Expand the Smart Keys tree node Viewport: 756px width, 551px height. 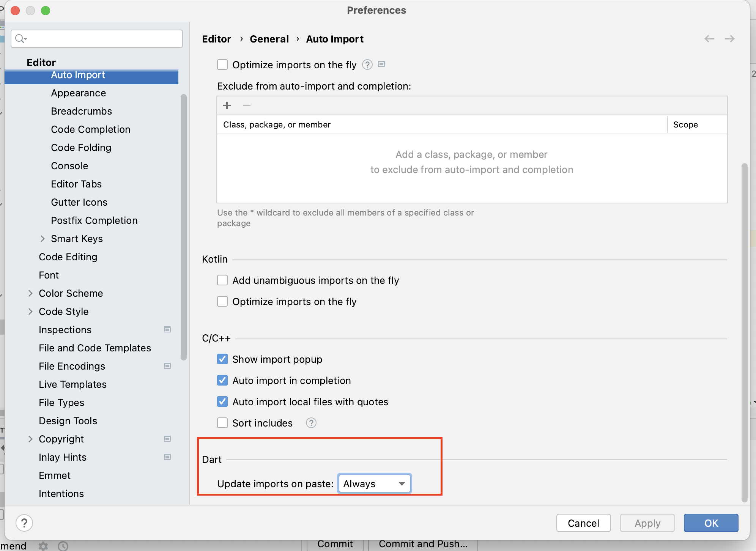coord(43,238)
